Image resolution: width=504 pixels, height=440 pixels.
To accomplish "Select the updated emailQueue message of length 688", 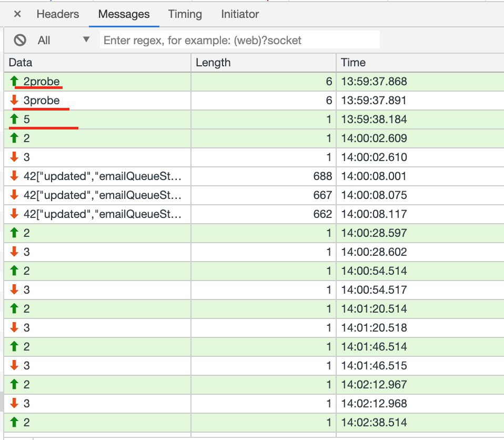I will click(254, 176).
